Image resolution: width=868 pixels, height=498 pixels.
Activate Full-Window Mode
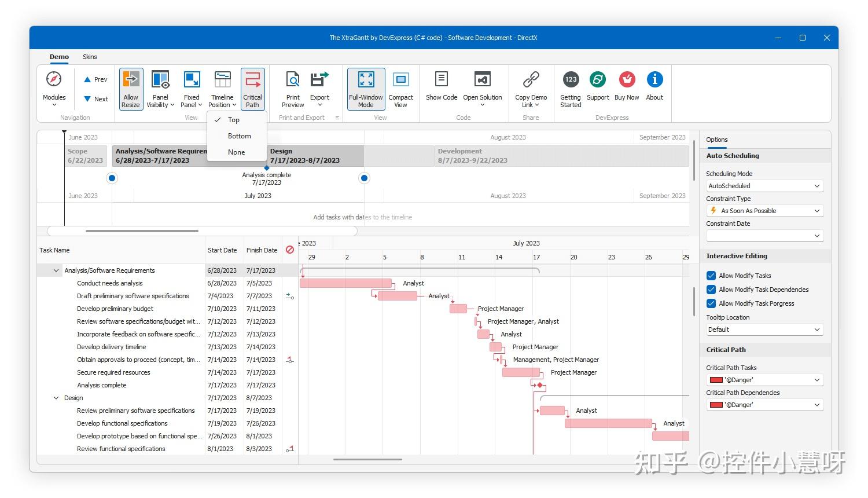pyautogui.click(x=365, y=88)
